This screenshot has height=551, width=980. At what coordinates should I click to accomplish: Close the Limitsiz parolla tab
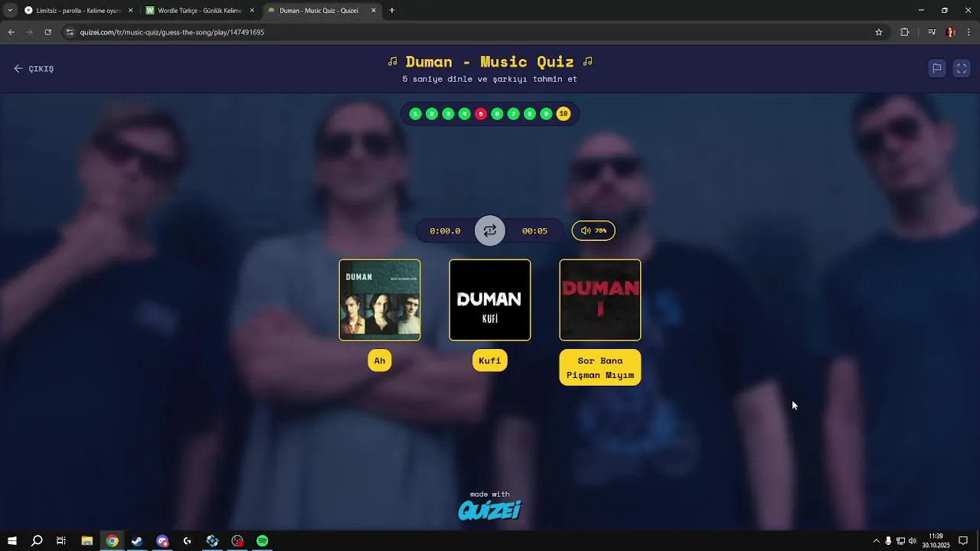coord(130,11)
